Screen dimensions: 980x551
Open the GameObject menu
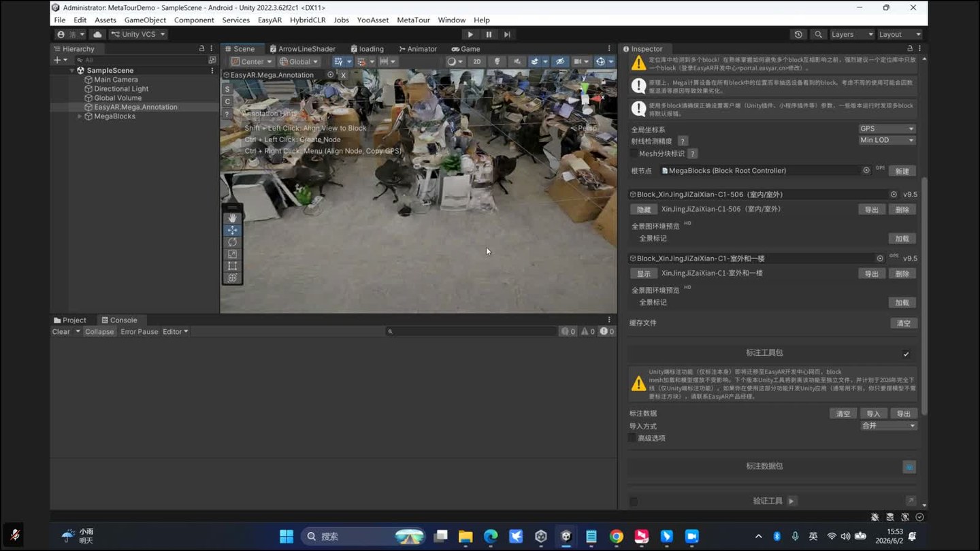[x=145, y=20]
